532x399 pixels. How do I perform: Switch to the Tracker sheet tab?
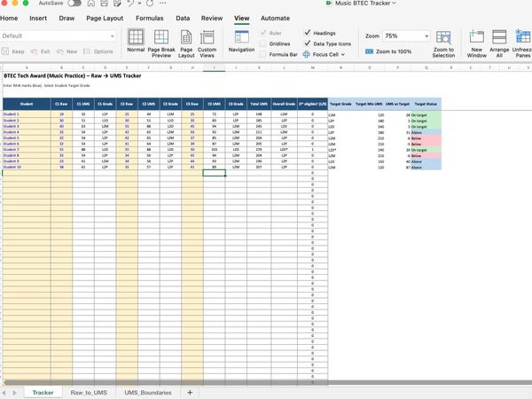point(43,393)
